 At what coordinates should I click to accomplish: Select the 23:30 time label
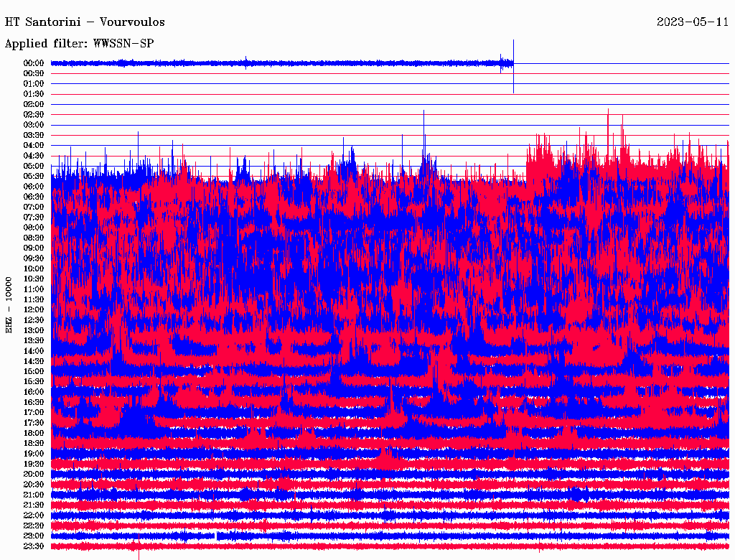(x=34, y=546)
